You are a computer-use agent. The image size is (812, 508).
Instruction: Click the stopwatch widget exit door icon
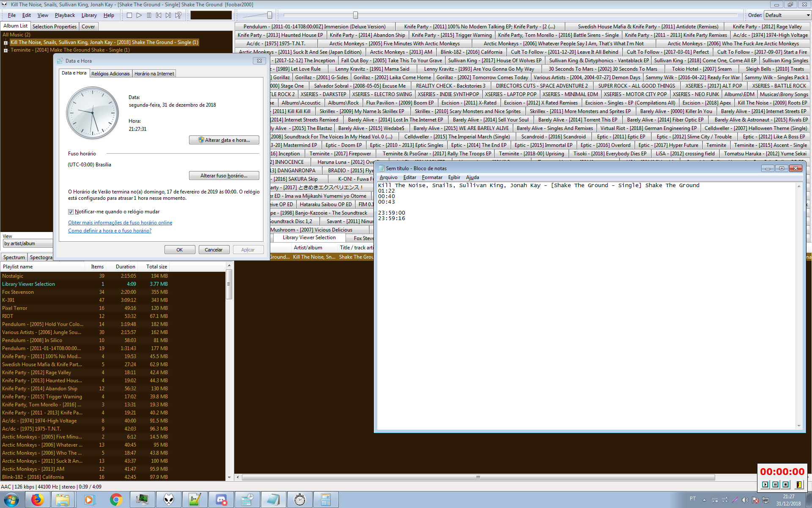click(799, 485)
